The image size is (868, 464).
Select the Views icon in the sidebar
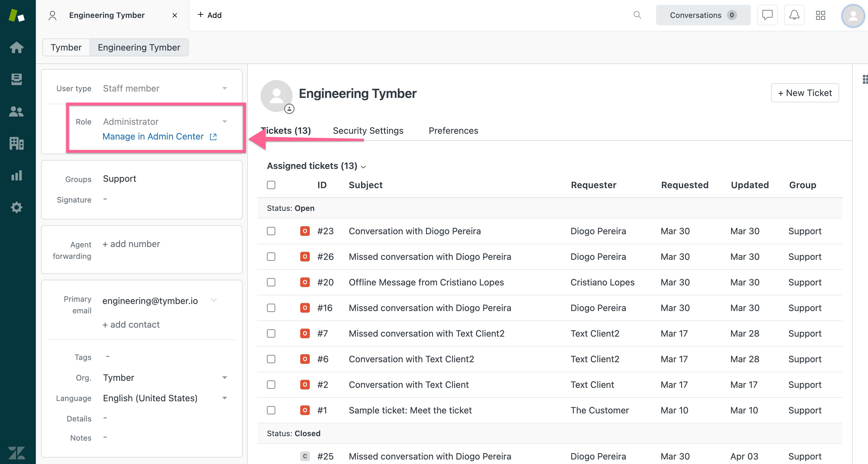pyautogui.click(x=17, y=79)
